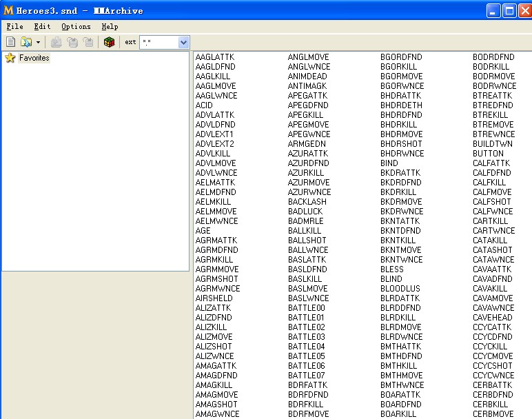
Task: Select the CERBMOVE file entry
Action: pos(493,414)
